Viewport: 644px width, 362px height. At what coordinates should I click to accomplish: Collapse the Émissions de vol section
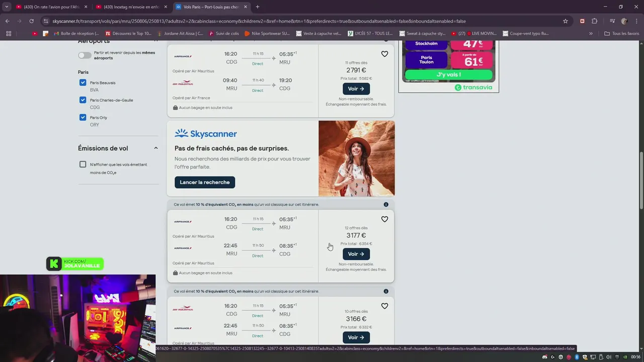155,148
